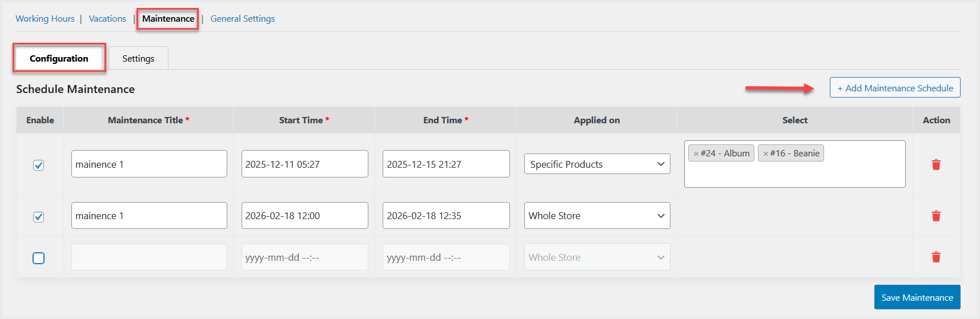
Task: Remove the #16 - Beanie product tag
Action: [766, 154]
